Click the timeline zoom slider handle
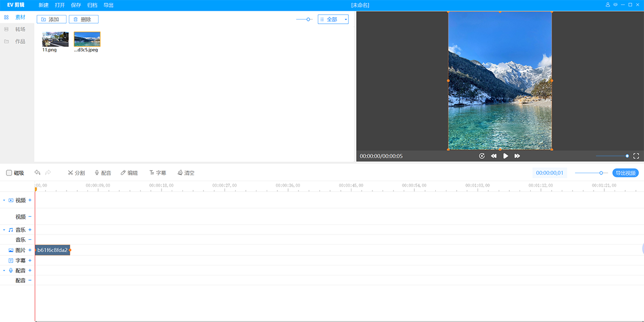This screenshot has height=322, width=644. [601, 173]
